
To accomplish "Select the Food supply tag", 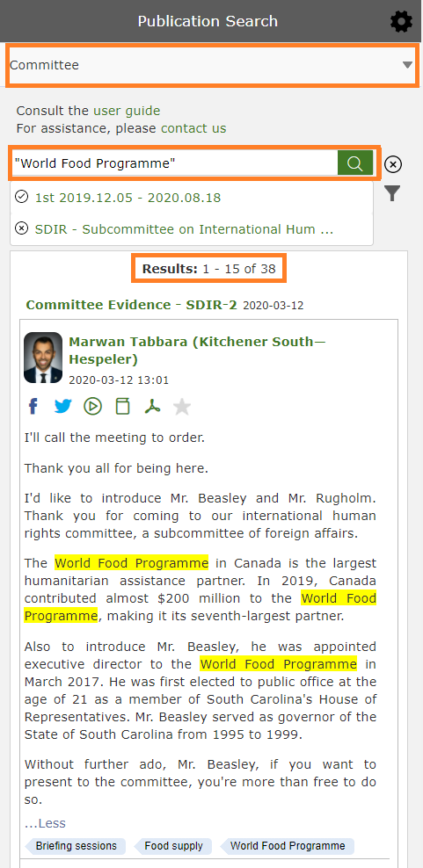I will pyautogui.click(x=173, y=846).
